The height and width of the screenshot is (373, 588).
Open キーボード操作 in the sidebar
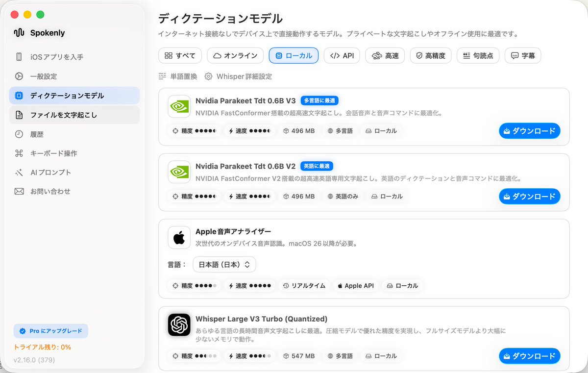74,153
